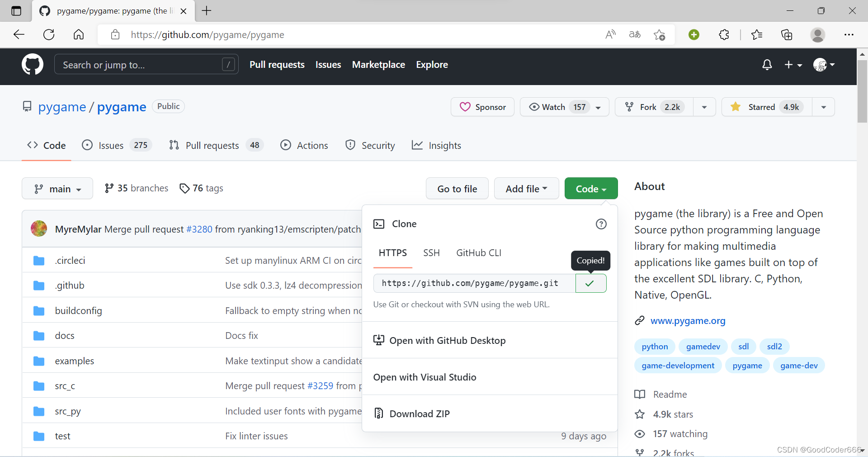Select the HTTPS clone tab
The image size is (868, 457).
(x=392, y=253)
